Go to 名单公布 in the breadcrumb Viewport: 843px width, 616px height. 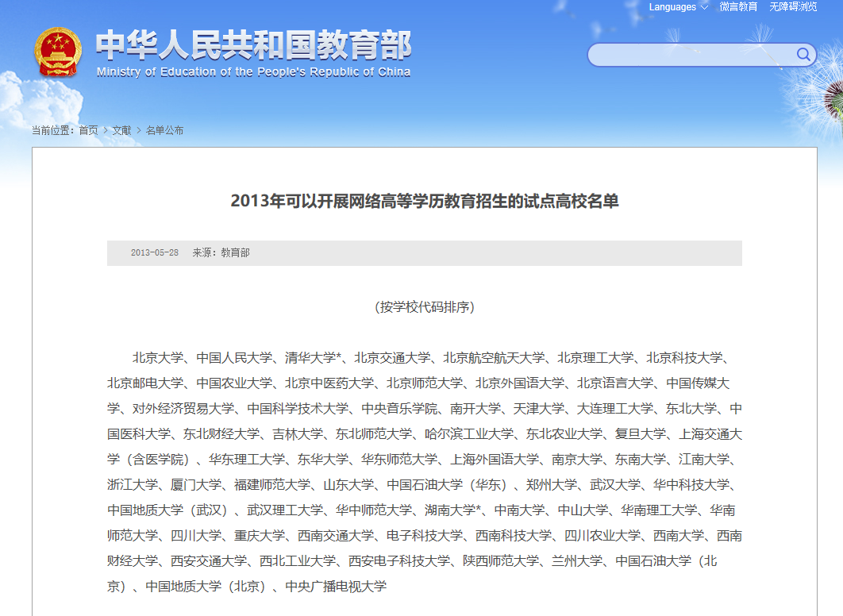[164, 130]
